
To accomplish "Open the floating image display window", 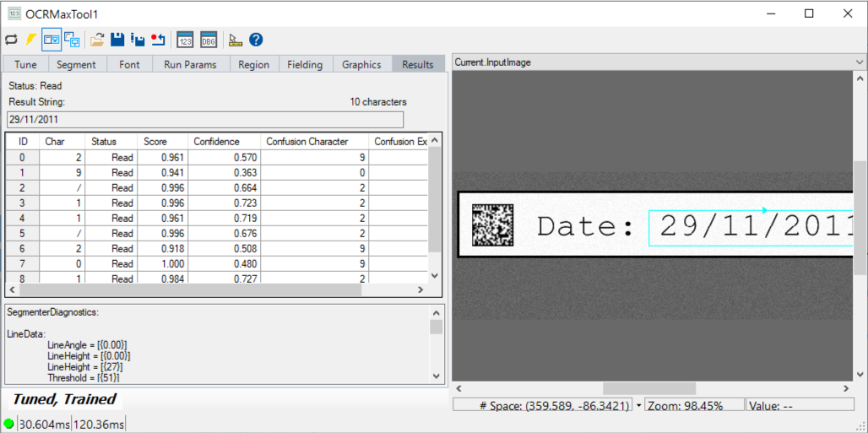I will point(72,40).
